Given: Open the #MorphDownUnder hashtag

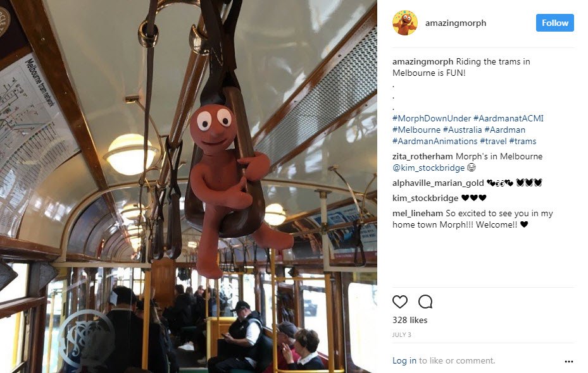Looking at the screenshot, I should (x=431, y=118).
